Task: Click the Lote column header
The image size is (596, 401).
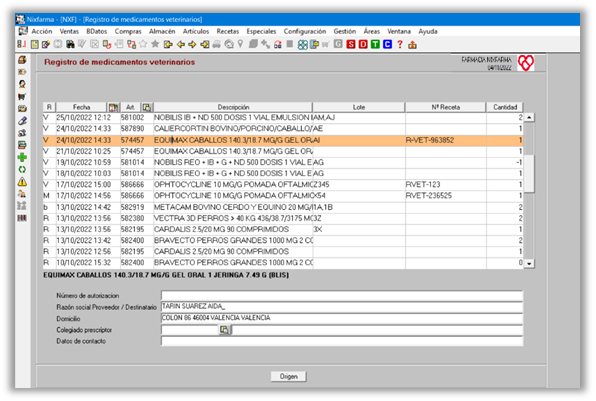Action: (x=359, y=107)
